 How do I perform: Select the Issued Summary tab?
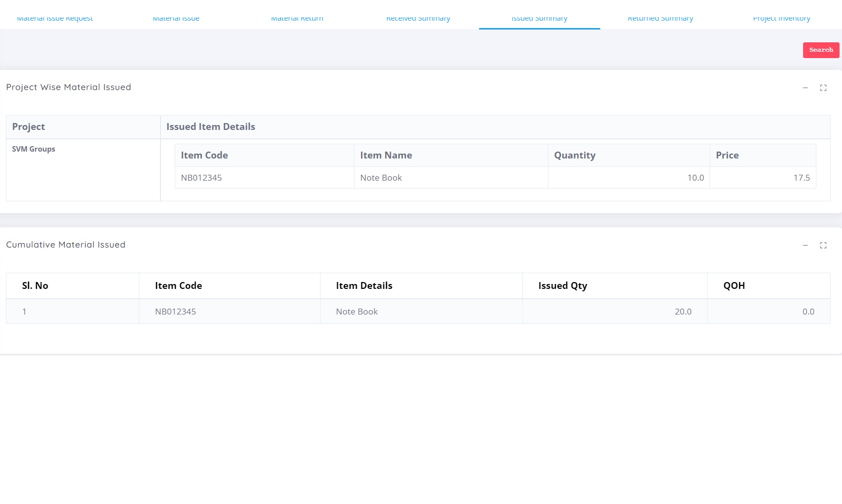(x=539, y=19)
